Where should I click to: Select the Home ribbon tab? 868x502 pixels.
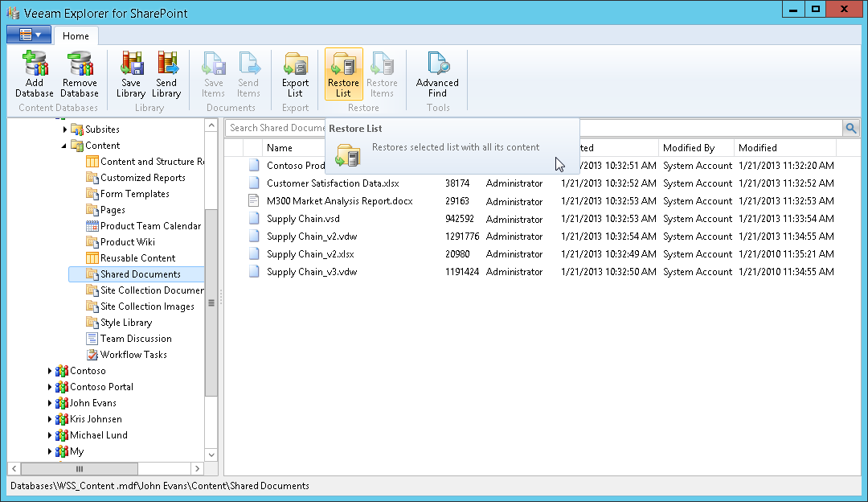(76, 36)
